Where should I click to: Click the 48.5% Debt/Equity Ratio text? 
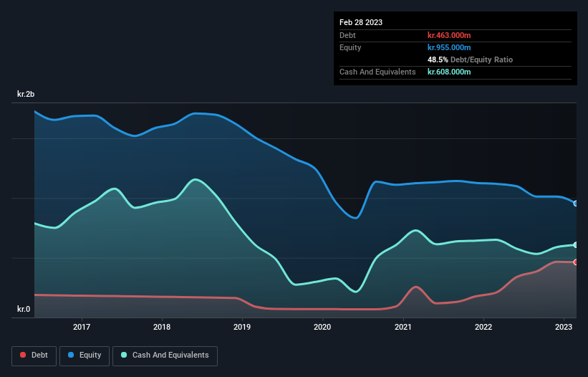coord(470,59)
